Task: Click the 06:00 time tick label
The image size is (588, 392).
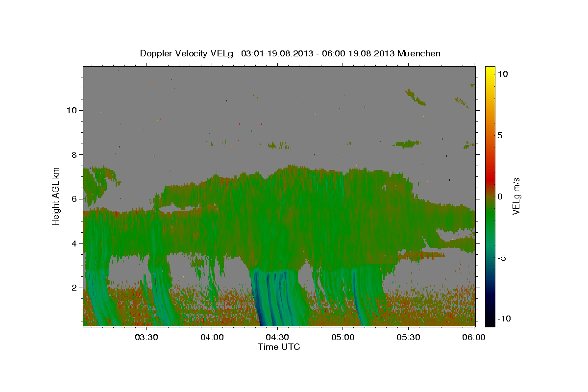Action: (474, 337)
